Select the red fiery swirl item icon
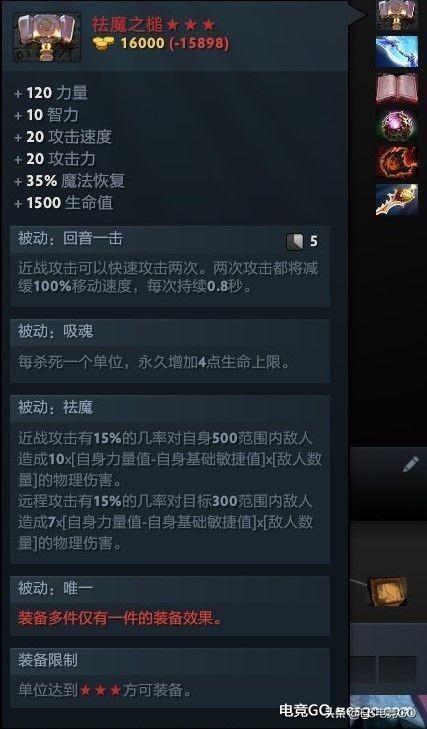Image resolution: width=427 pixels, height=729 pixels. 396,162
